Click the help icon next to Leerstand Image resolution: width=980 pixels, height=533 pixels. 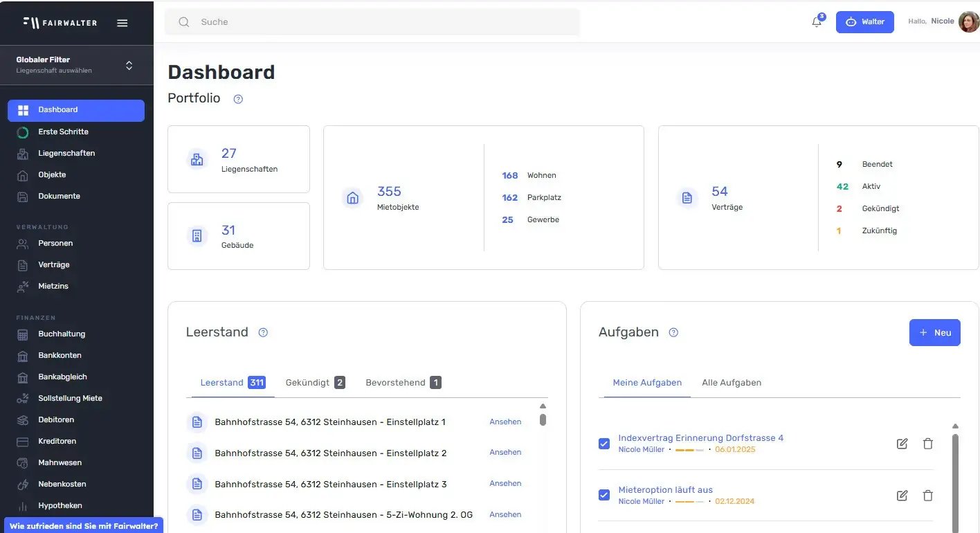pos(263,332)
